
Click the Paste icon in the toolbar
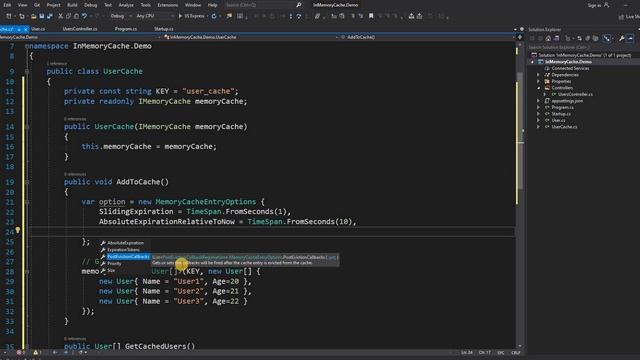coord(76,16)
